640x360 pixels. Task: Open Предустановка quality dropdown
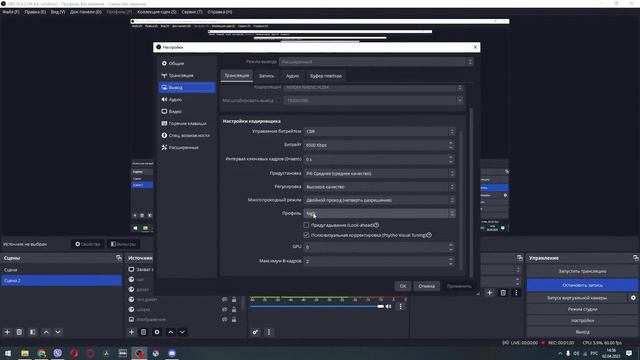pos(379,173)
